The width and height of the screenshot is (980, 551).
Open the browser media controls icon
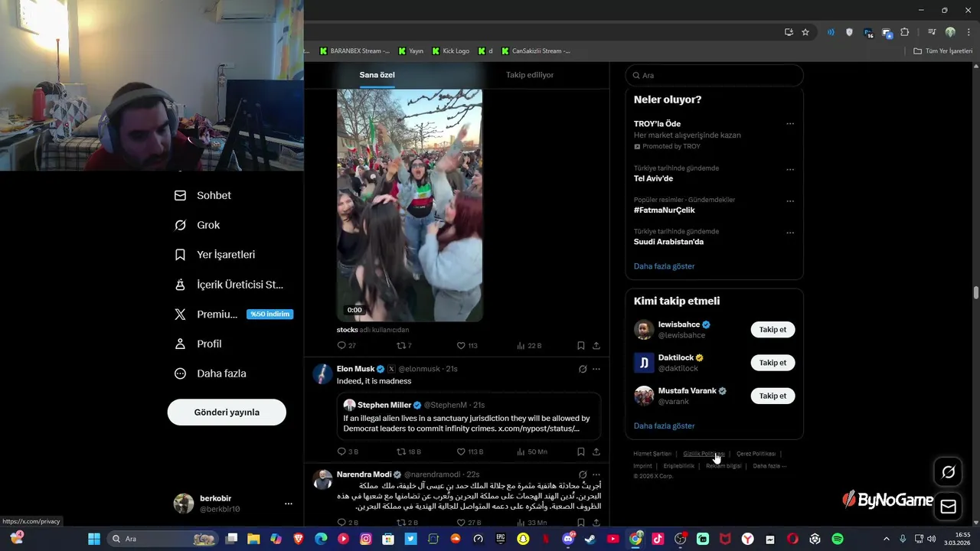(931, 32)
